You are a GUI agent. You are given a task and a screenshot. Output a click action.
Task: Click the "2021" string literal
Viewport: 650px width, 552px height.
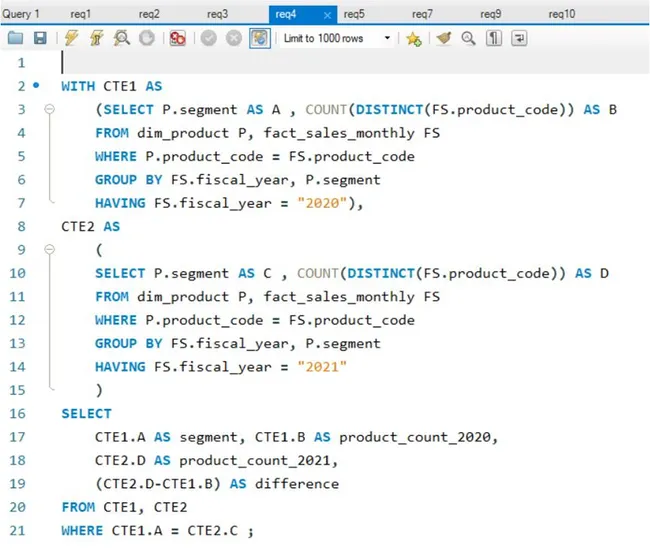point(322,367)
